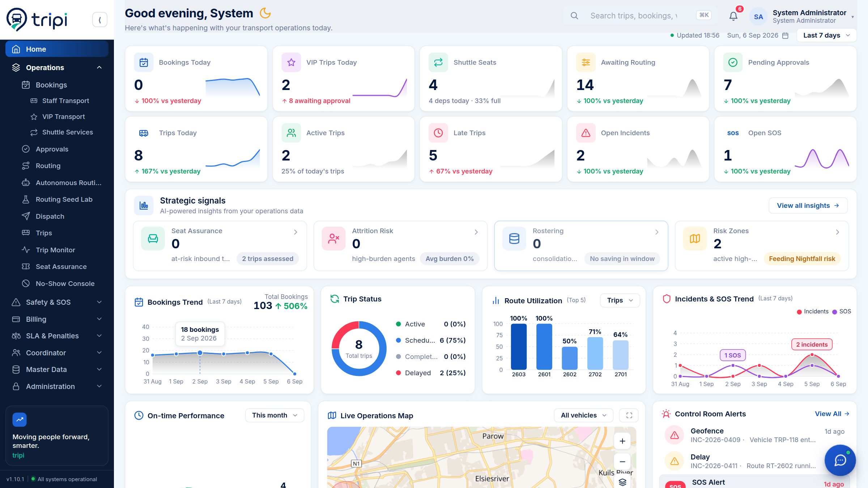Zoom out on the Live Operations Map
868x488 pixels.
622,462
